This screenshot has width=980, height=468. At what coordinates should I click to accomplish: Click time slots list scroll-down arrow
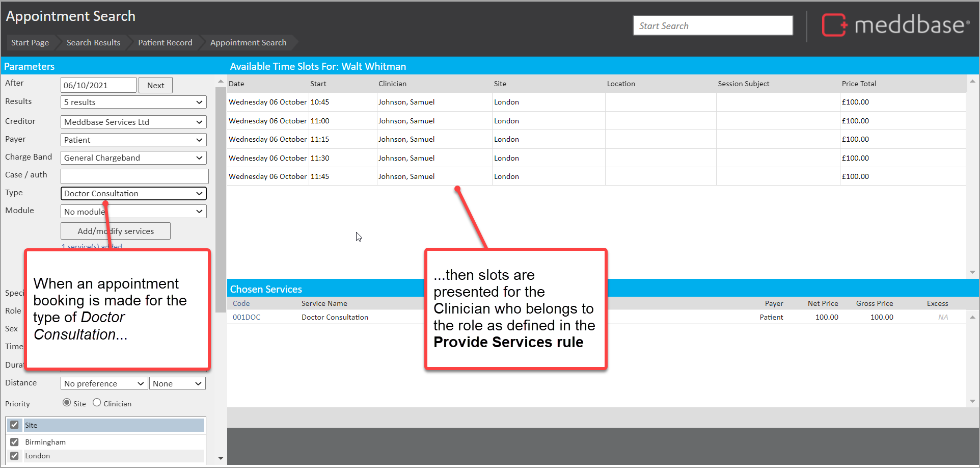point(972,272)
